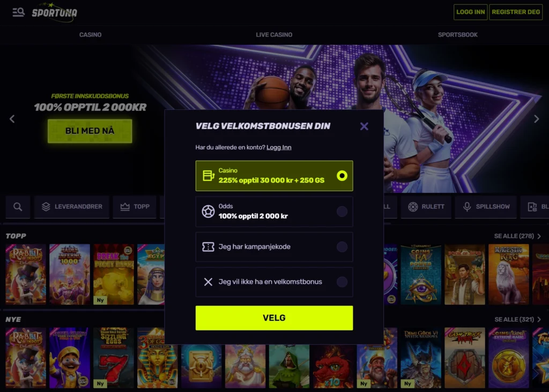Choose Jeg har kampanjekode option

coord(274,247)
